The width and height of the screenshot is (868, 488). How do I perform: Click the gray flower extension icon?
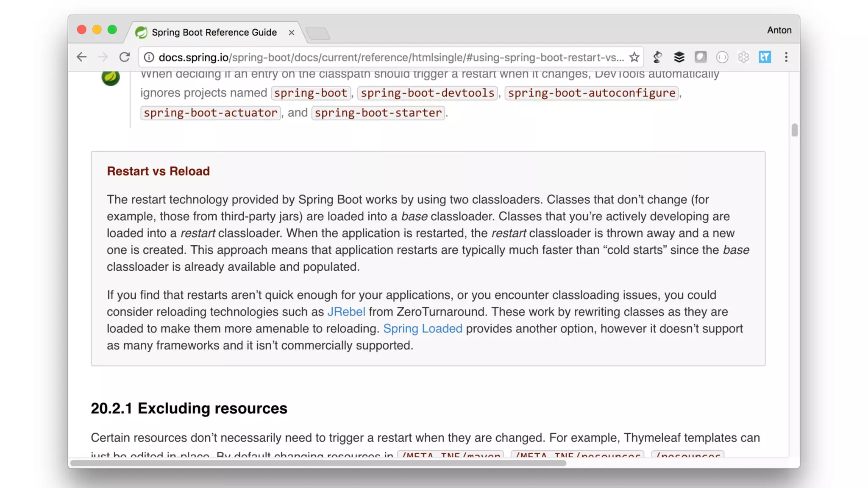point(743,57)
